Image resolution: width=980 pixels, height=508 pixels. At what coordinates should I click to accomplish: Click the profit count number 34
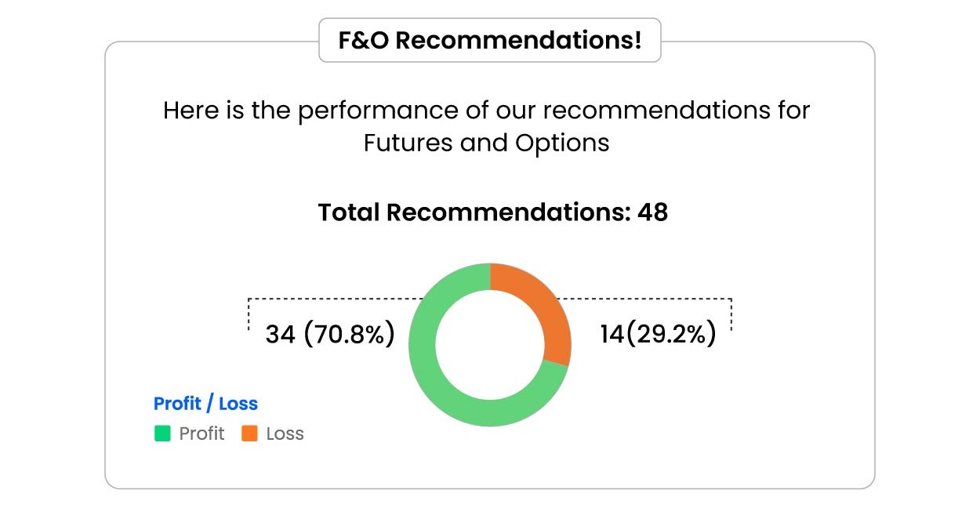pos(280,335)
